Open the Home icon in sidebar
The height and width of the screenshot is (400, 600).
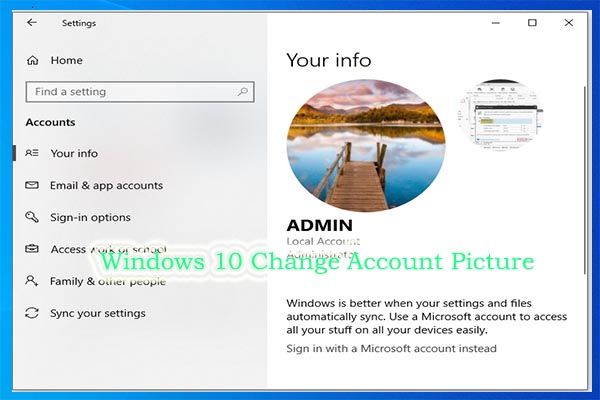[33, 60]
